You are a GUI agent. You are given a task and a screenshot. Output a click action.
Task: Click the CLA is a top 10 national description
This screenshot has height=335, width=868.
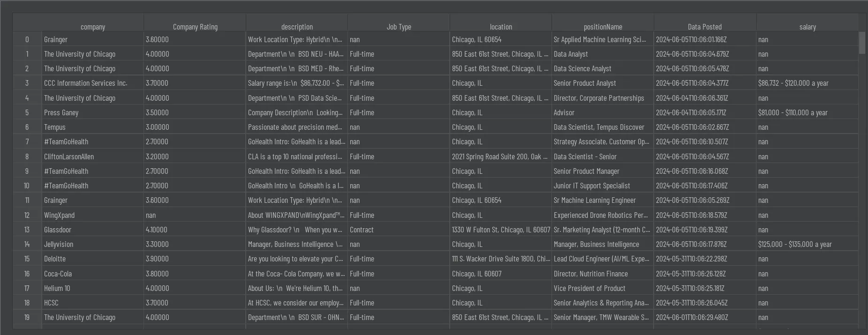[297, 156]
